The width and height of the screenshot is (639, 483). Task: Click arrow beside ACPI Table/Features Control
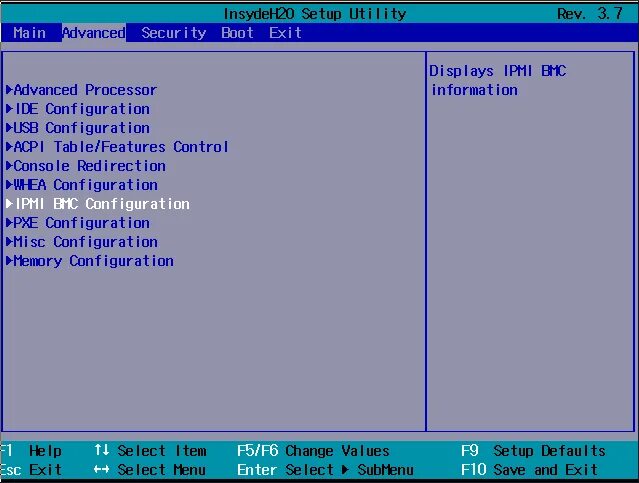coord(9,147)
